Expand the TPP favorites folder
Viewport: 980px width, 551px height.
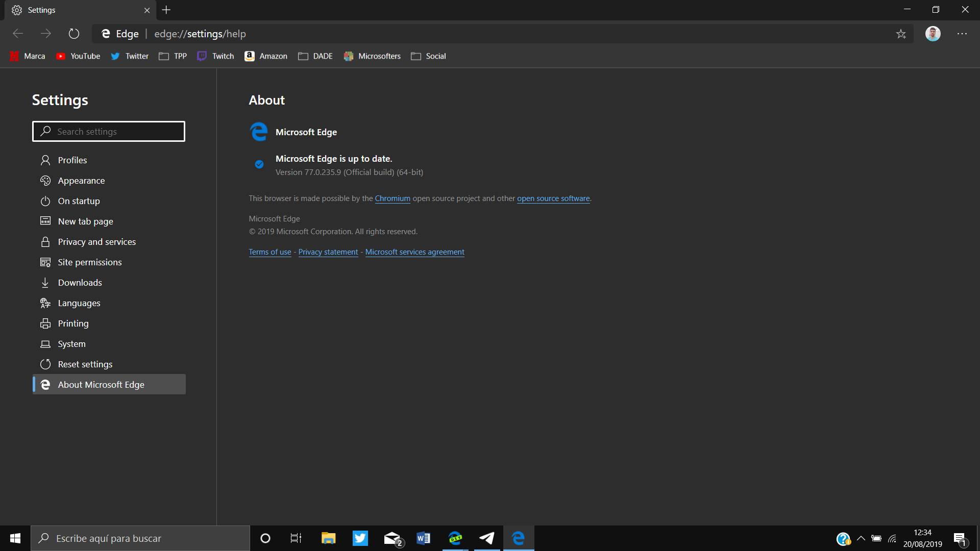(173, 56)
